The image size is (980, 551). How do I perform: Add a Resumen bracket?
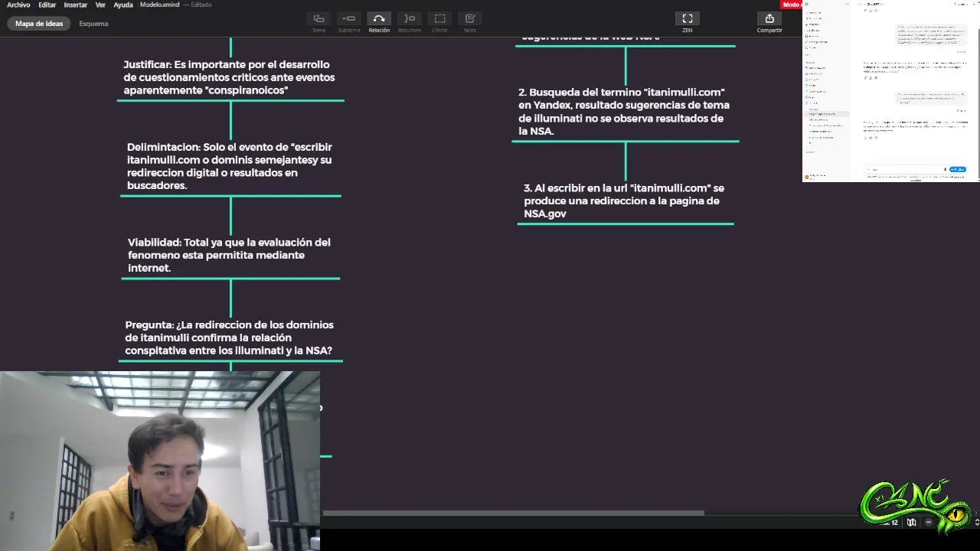coord(410,22)
